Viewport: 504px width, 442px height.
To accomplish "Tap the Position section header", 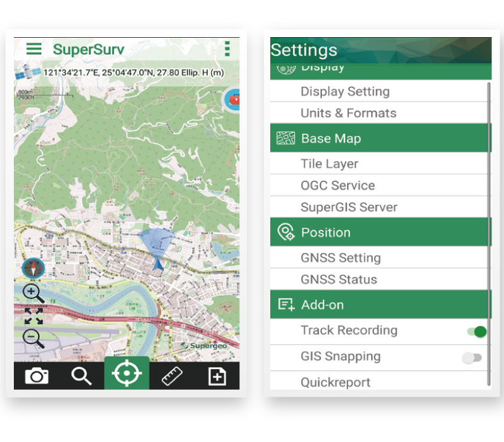I will tap(381, 232).
